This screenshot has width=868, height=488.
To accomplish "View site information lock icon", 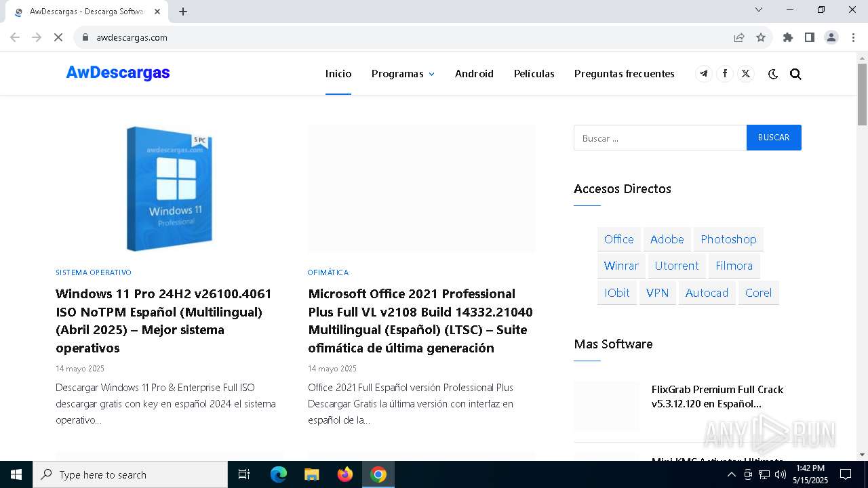I will click(85, 37).
